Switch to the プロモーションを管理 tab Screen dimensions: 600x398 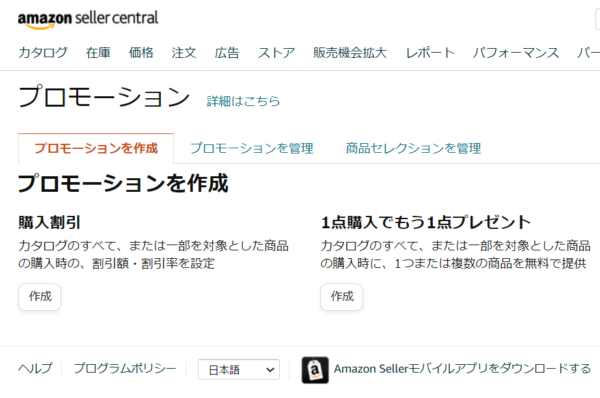coord(252,148)
